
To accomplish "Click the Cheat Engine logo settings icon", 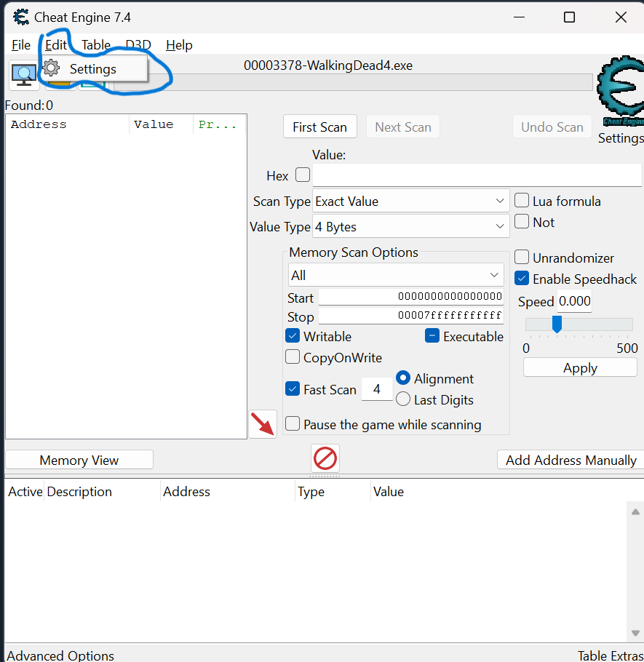I will click(621, 91).
